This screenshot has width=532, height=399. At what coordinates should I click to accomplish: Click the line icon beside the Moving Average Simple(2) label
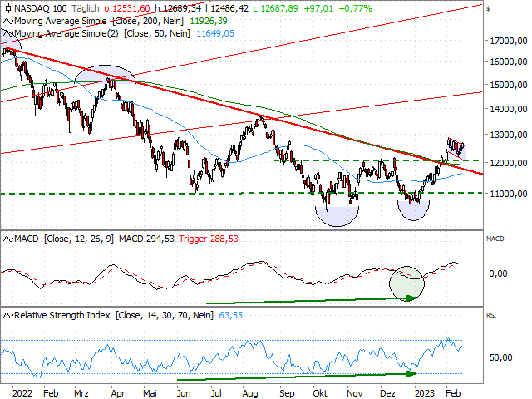pyautogui.click(x=7, y=33)
